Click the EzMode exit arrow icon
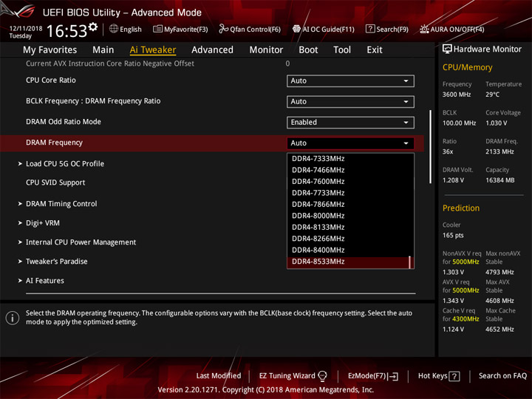This screenshot has height=399, width=532. click(x=394, y=376)
